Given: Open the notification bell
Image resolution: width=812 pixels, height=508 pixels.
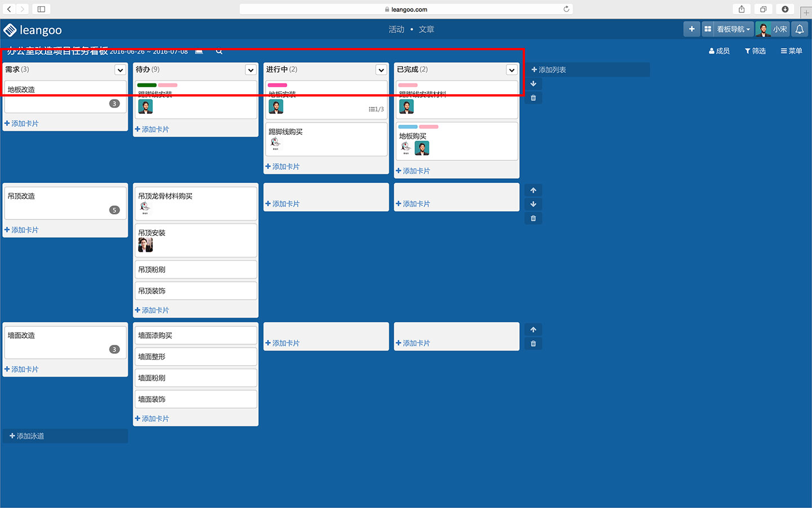Looking at the screenshot, I should (x=799, y=29).
